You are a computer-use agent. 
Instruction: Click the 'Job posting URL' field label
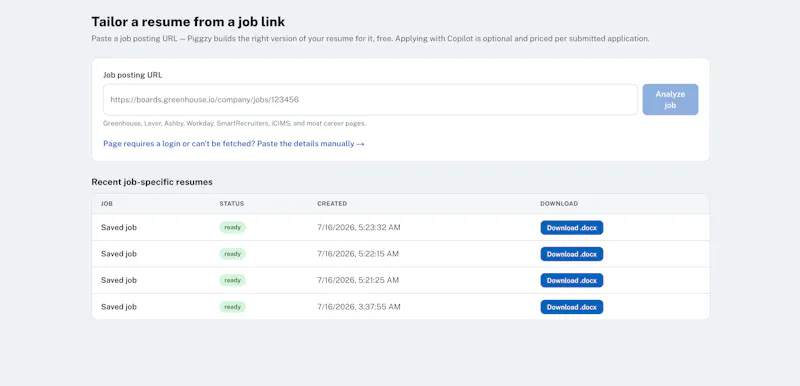pos(133,75)
